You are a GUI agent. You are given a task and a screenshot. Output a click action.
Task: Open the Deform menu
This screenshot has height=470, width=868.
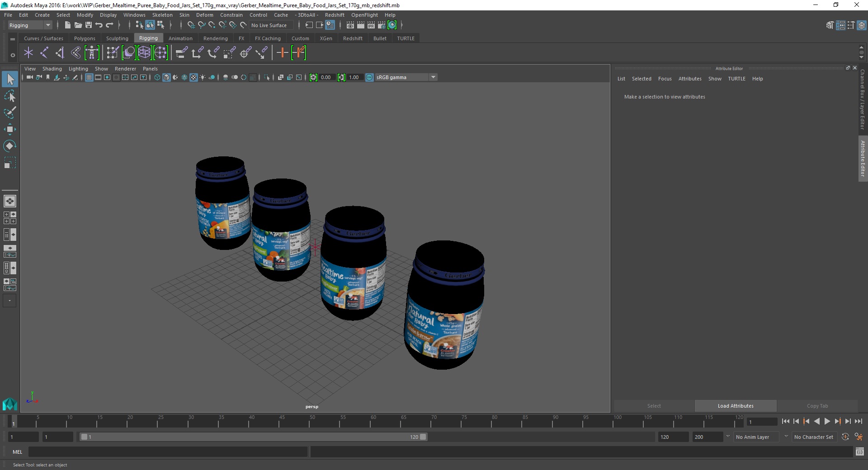coord(204,15)
